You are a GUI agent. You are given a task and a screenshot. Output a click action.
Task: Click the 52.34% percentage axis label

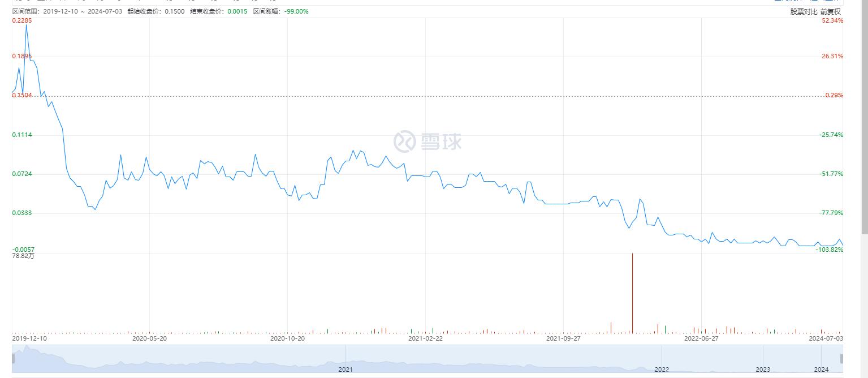832,20
